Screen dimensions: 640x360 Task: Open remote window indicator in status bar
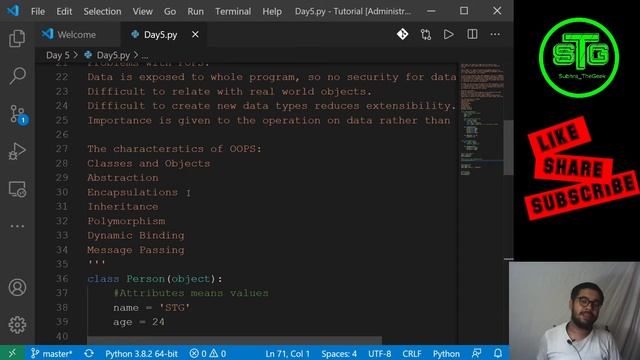[x=12, y=353]
